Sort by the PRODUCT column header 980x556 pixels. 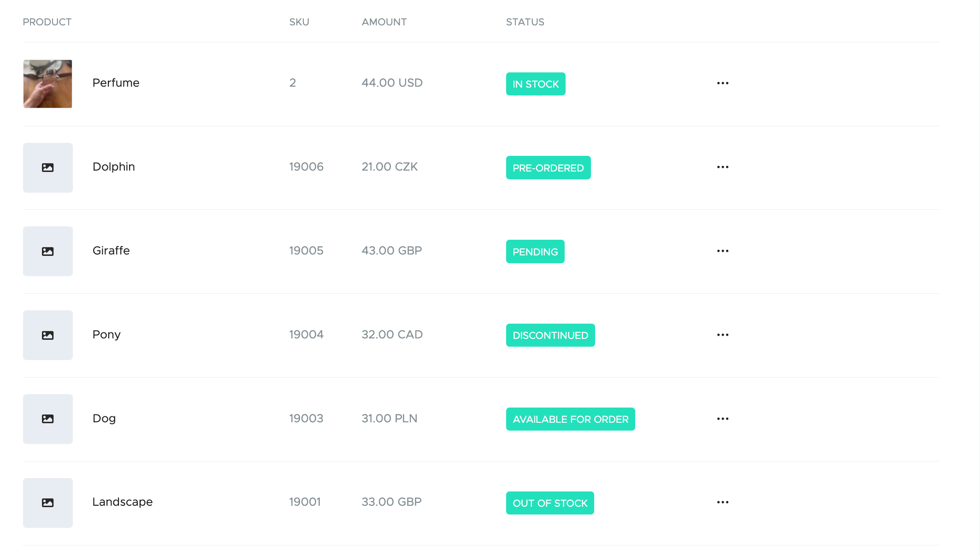[x=47, y=22]
